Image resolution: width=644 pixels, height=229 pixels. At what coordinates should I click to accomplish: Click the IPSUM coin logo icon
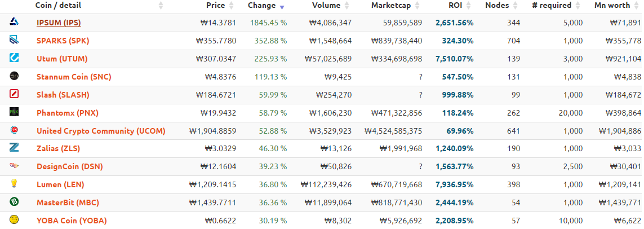tap(14, 22)
